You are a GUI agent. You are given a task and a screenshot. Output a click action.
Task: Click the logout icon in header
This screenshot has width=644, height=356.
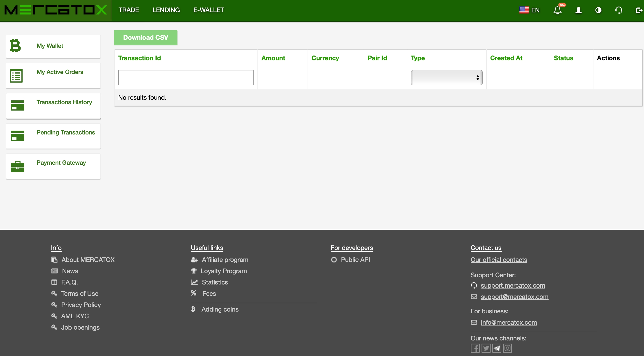[639, 10]
